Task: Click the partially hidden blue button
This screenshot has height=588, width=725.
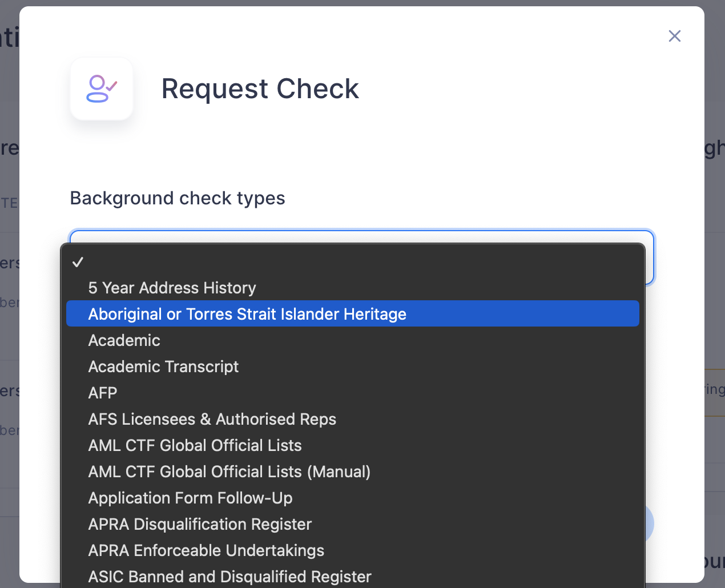Action: [649, 523]
